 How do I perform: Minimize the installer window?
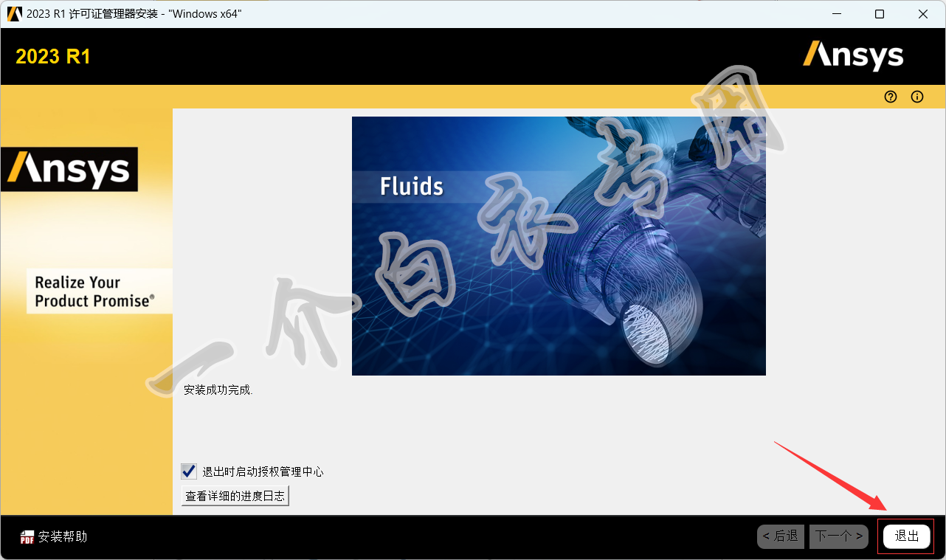coord(836,14)
